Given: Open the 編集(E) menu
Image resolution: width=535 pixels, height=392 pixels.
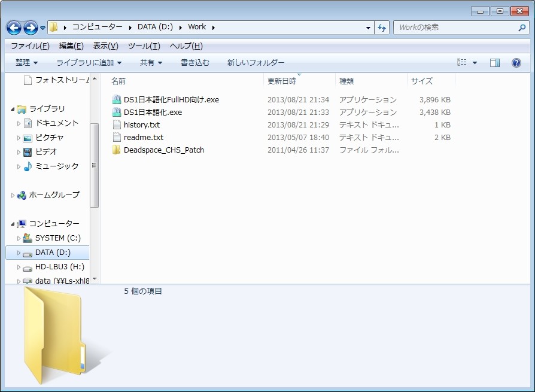Looking at the screenshot, I should [71, 45].
